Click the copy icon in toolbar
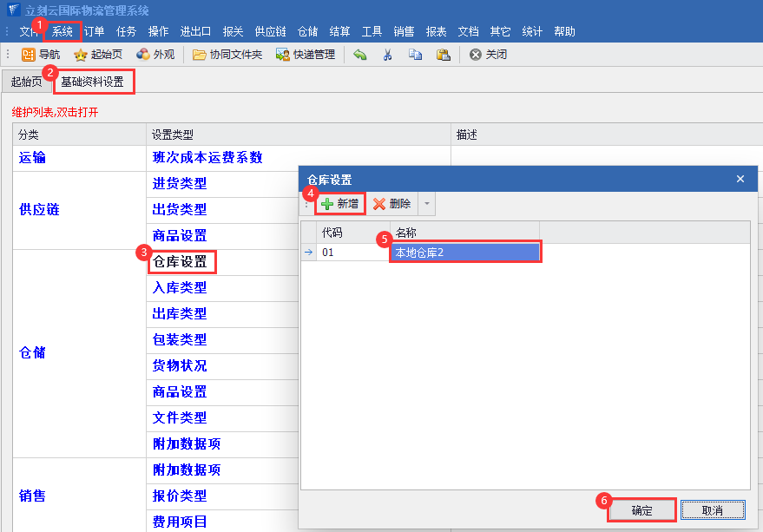The image size is (763, 532). coord(415,55)
